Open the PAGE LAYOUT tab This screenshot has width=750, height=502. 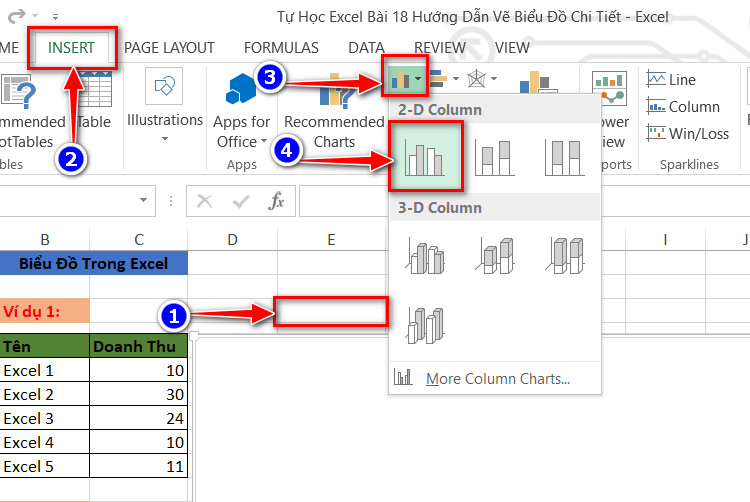pos(169,48)
